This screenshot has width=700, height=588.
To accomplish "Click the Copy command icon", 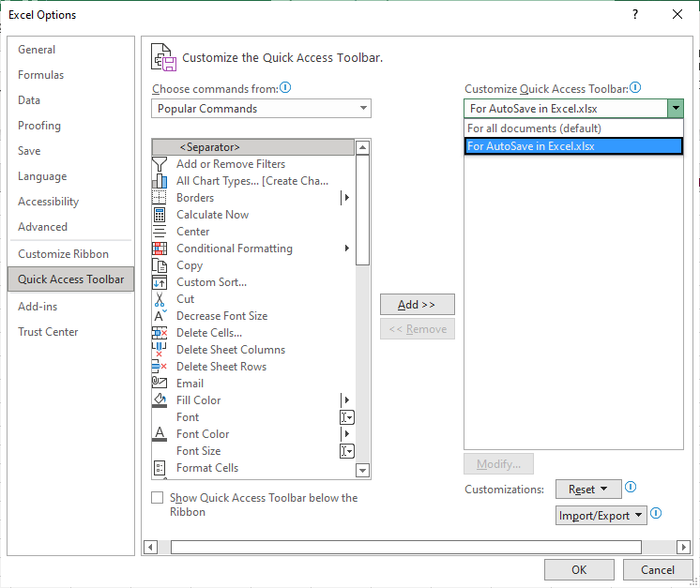I will pos(160,265).
